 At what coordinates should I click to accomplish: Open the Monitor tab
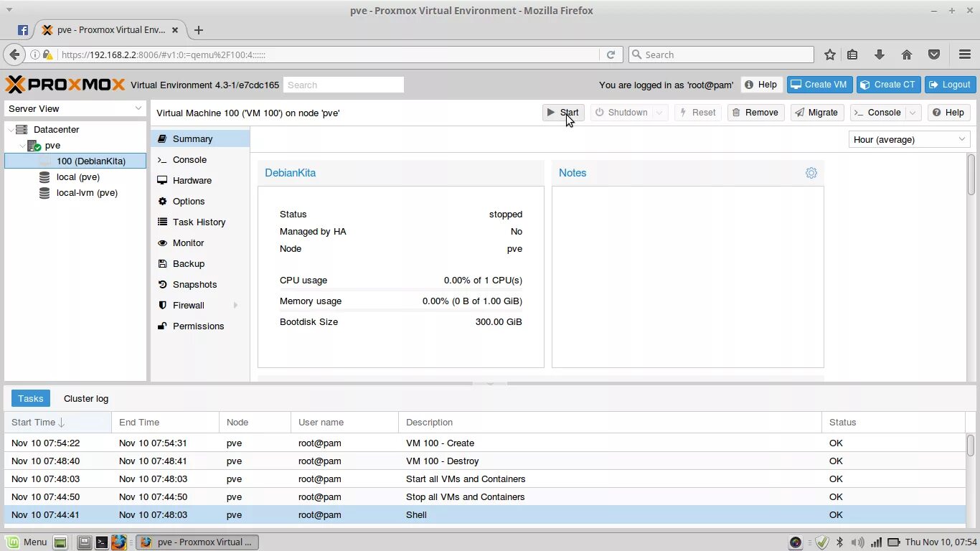point(200,243)
